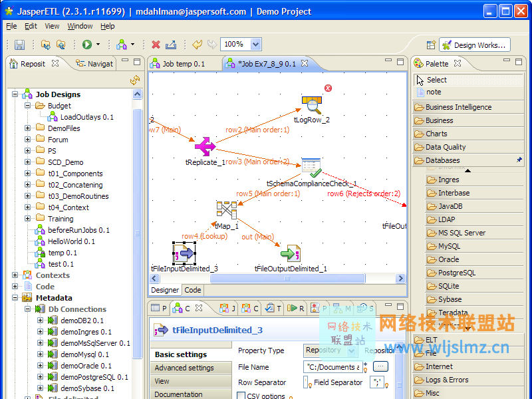
Task: Collapse the Job Designs tree node
Action: [15, 94]
